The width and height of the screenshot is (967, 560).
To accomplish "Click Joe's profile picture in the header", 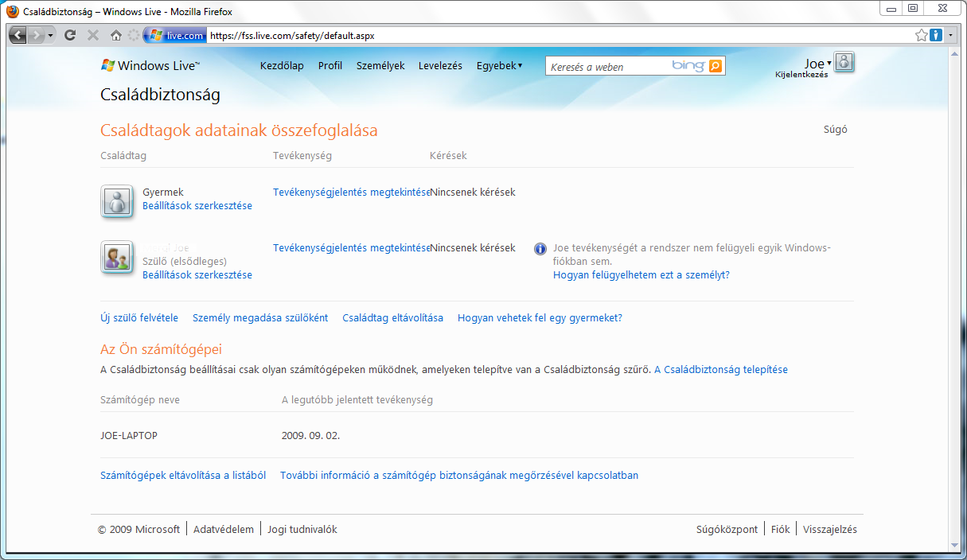I will [x=844, y=62].
